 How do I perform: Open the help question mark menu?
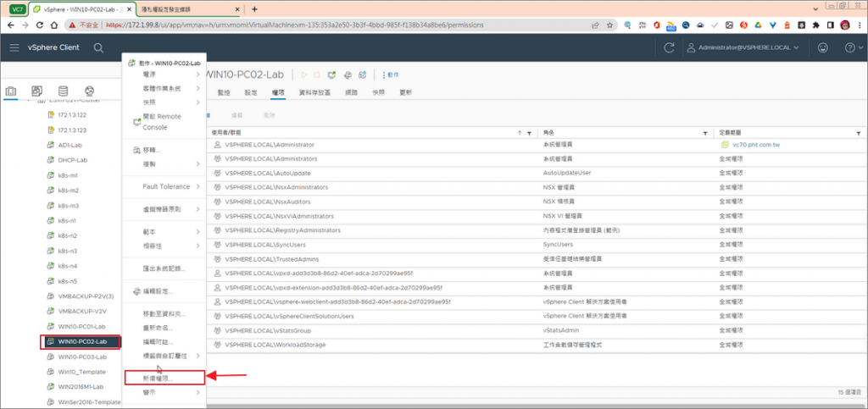tap(853, 47)
